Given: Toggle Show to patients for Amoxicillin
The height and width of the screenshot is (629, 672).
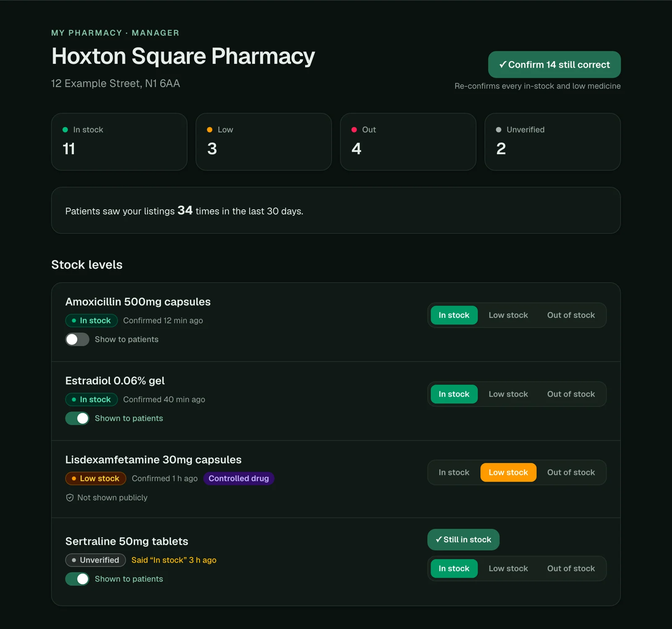Looking at the screenshot, I should point(77,339).
